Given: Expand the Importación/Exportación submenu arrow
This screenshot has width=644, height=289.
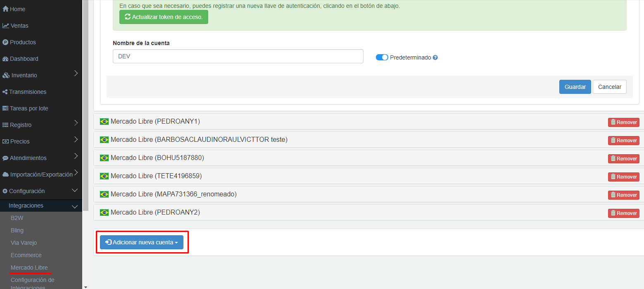Looking at the screenshot, I should click(x=76, y=173).
